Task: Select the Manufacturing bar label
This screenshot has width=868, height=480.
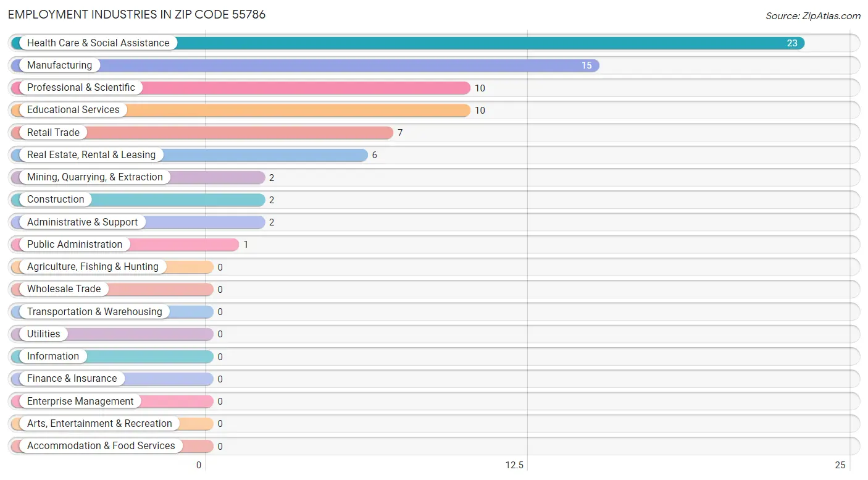Action: [59, 65]
